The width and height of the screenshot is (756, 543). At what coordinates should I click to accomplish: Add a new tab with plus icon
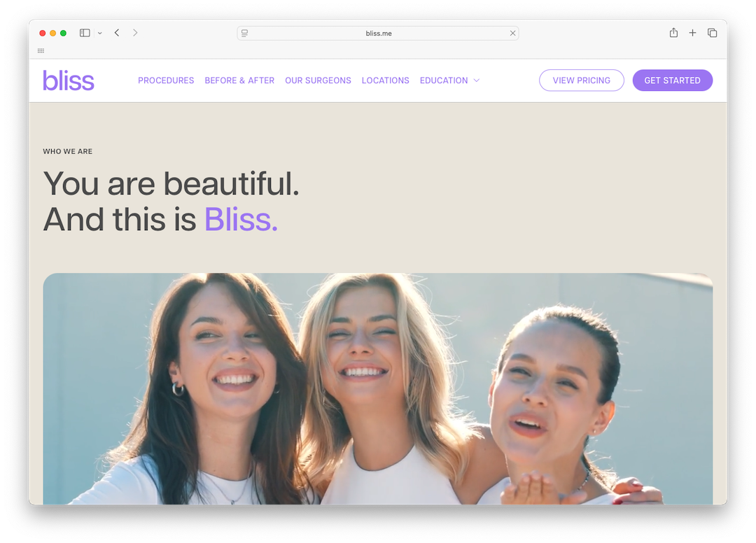pos(692,33)
